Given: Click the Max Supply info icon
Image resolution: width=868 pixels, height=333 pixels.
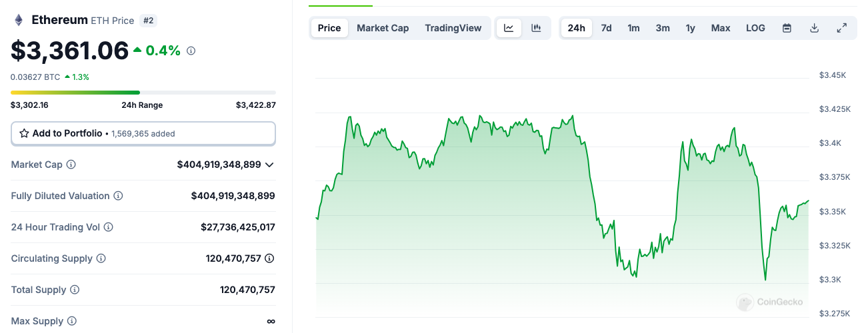Looking at the screenshot, I should [72, 321].
